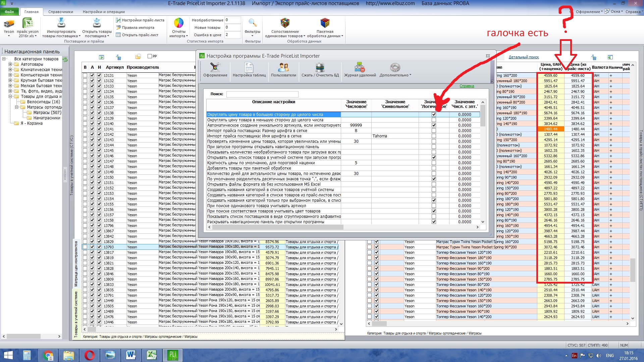This screenshot has width=644, height=362.
Task: Collapse Матрасы ортопедические node
Action: point(16,107)
